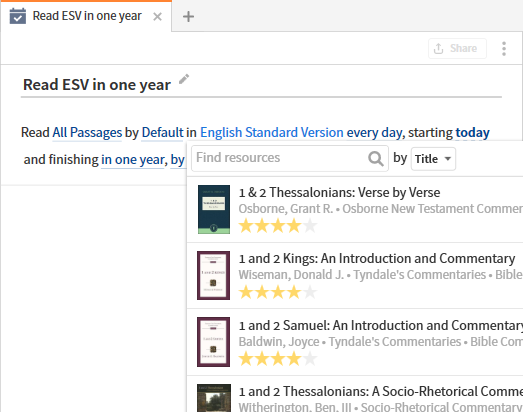Close the Read ESV in one year tab
The image size is (523, 412).
(157, 16)
